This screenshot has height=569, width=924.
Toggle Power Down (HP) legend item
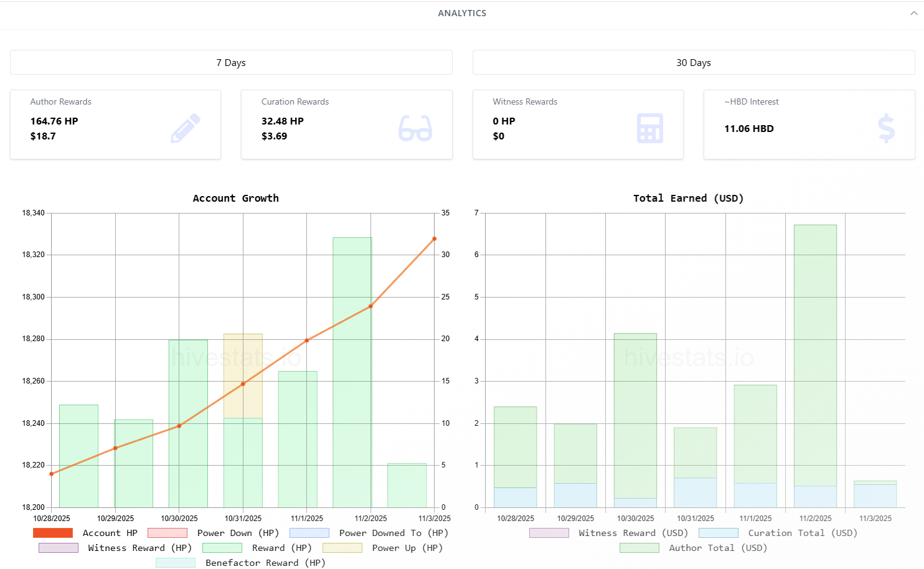coord(214,533)
